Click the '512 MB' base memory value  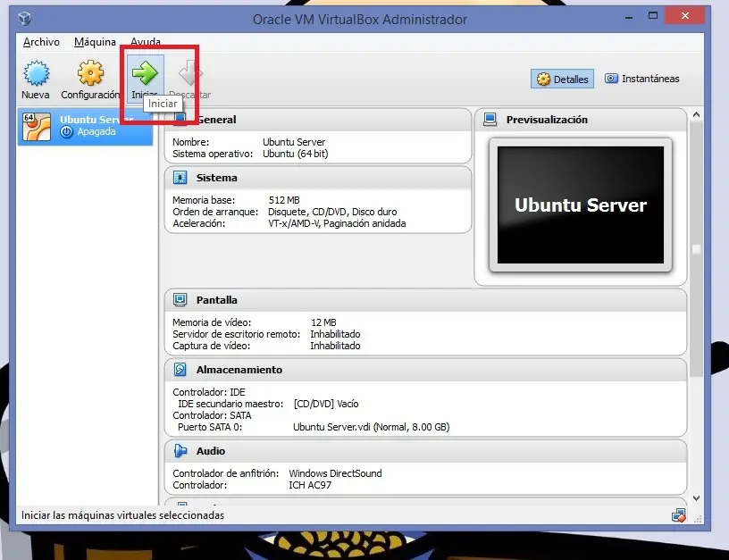pyautogui.click(x=284, y=200)
